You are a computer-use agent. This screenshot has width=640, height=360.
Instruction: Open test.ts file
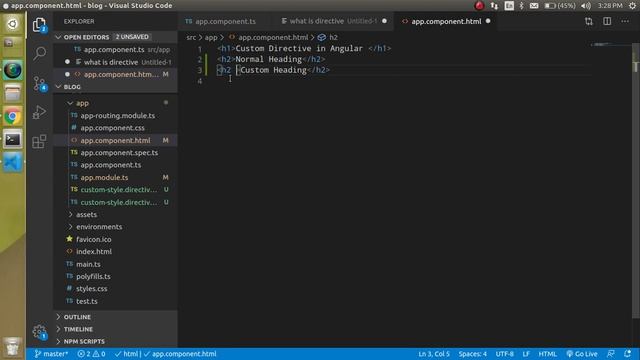[116, 302]
